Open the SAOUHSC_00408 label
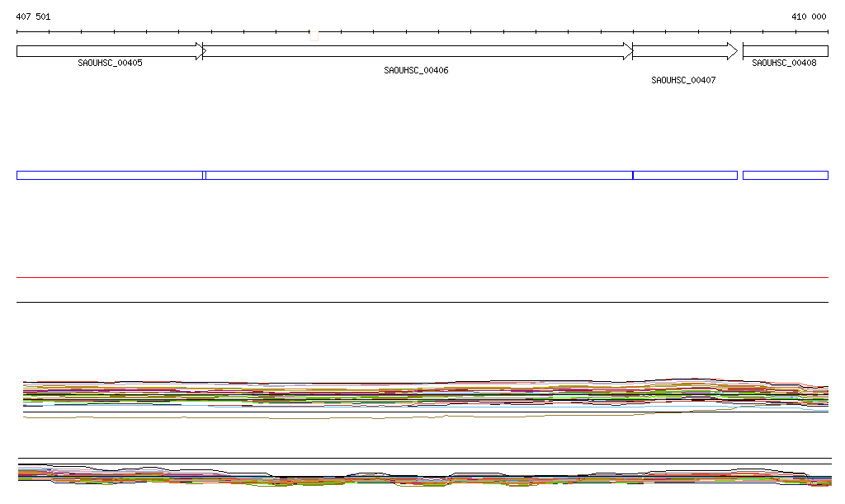Screen dimensions: 845x504 pos(784,63)
